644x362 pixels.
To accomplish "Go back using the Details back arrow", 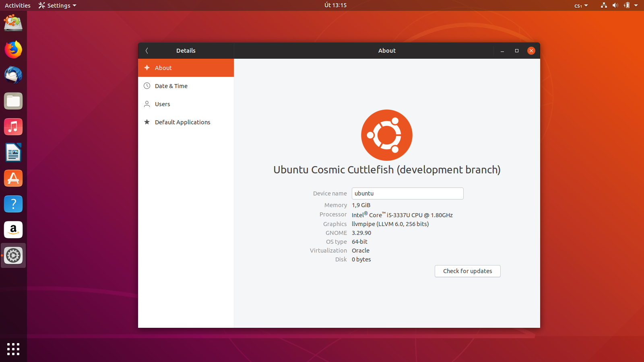I will point(147,51).
